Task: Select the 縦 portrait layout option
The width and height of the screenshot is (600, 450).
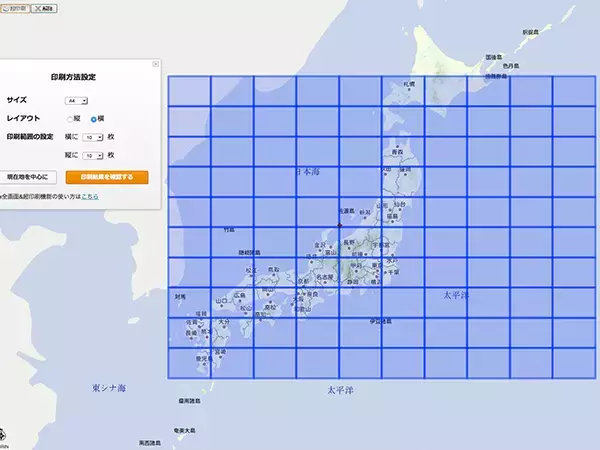Action: click(70, 118)
